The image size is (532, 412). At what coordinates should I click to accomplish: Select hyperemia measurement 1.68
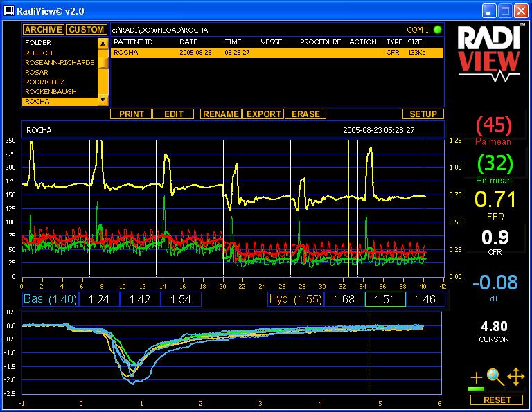tap(344, 299)
